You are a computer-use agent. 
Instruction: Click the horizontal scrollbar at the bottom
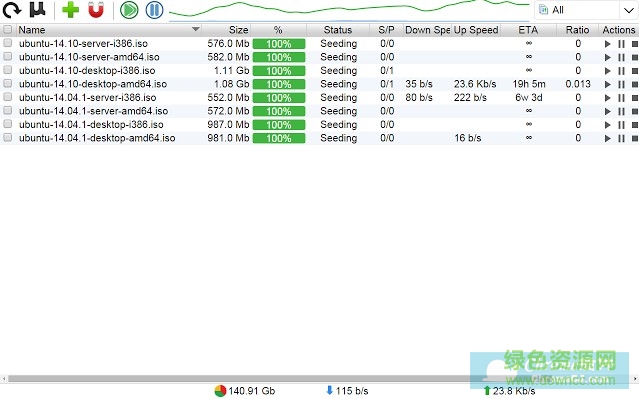click(x=319, y=379)
